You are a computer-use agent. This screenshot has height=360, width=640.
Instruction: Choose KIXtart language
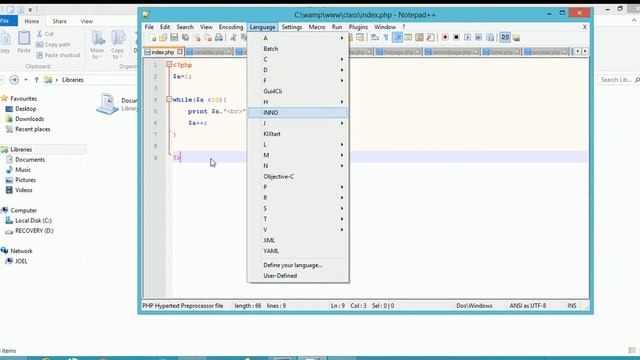click(x=298, y=134)
